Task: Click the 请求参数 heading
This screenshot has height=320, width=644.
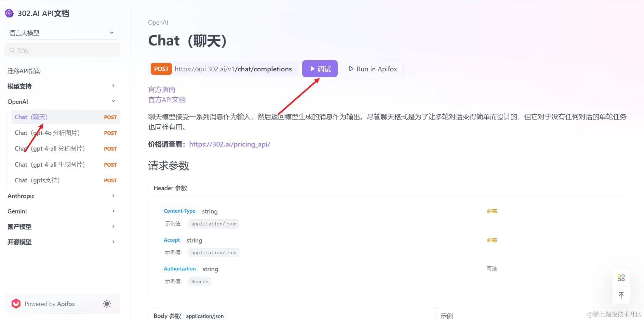Action: (x=169, y=166)
